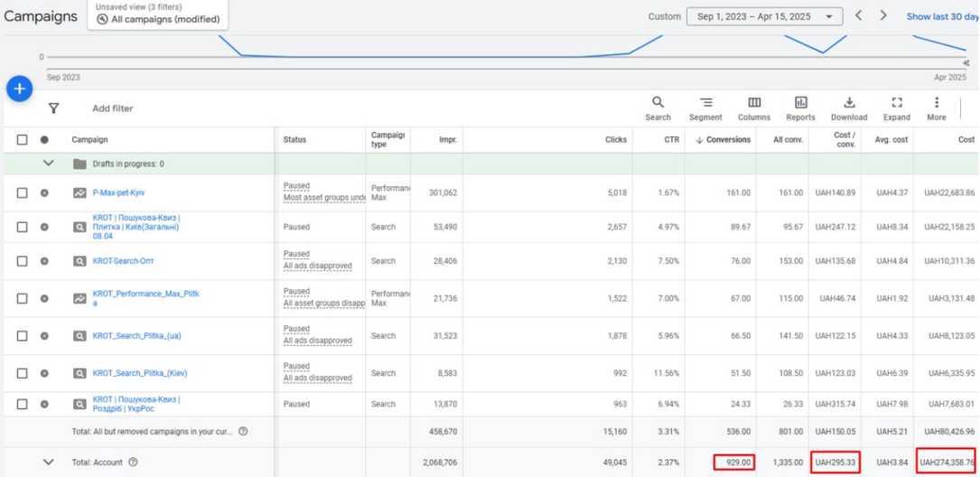Collapse the Drafts in progress row
This screenshot has width=980, height=477.
pos(49,164)
